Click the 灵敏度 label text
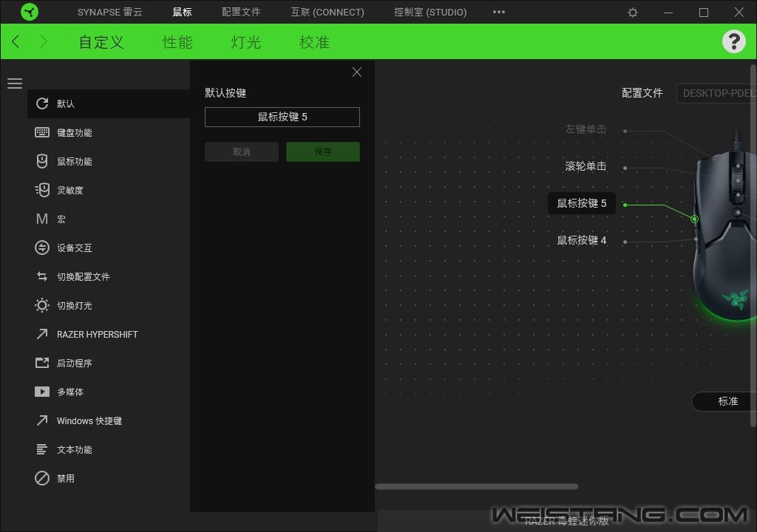Viewport: 757px width, 532px height. click(x=70, y=190)
